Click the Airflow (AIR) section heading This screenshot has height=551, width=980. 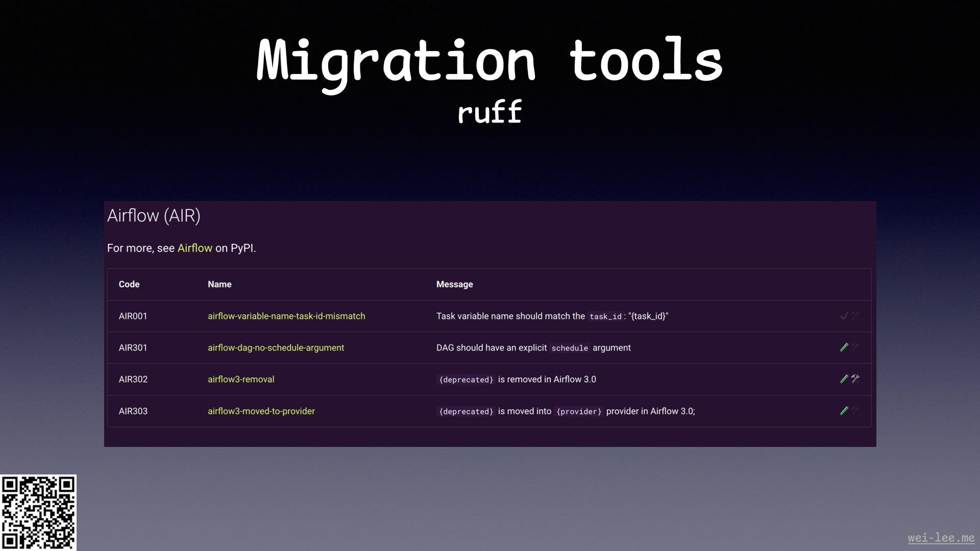[x=154, y=216]
